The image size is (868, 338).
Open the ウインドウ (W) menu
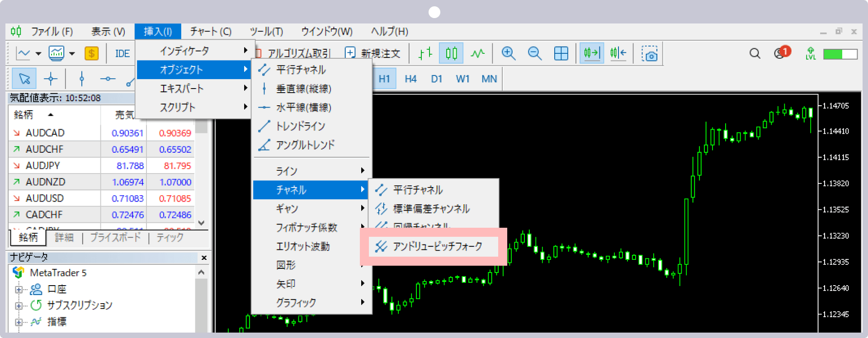(327, 32)
